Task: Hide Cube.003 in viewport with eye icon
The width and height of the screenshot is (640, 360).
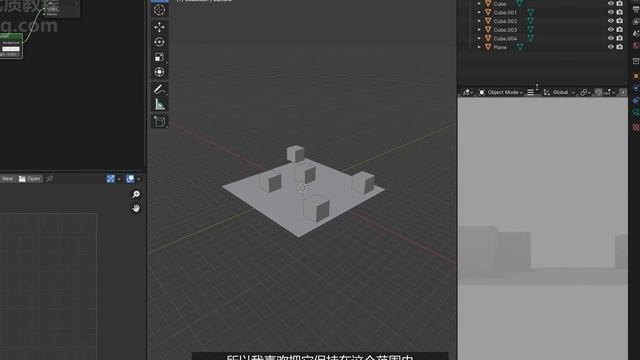Action: (x=611, y=29)
